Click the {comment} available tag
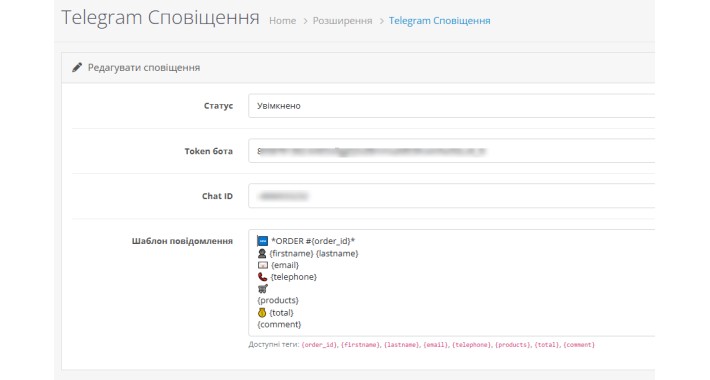The image size is (710, 380). pos(579,345)
